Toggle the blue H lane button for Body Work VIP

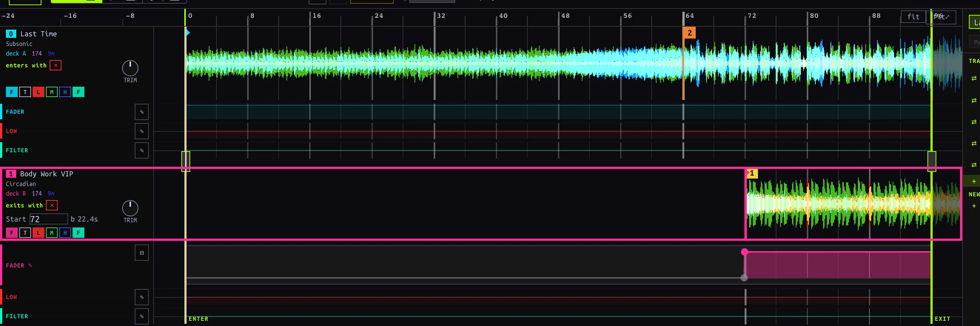(x=65, y=233)
